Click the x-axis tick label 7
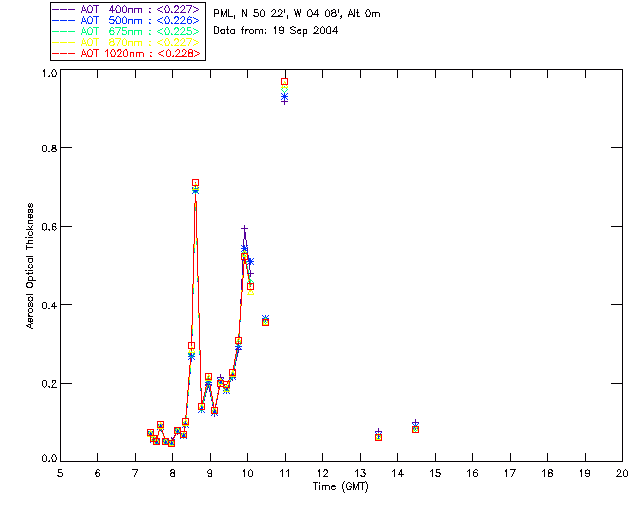This screenshot has height=512, width=640. pos(135,473)
